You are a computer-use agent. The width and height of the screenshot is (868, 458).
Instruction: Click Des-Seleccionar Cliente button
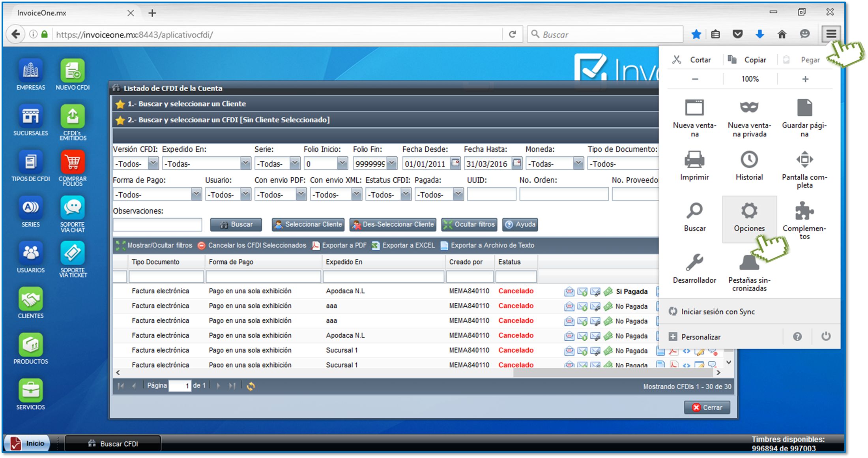click(393, 224)
